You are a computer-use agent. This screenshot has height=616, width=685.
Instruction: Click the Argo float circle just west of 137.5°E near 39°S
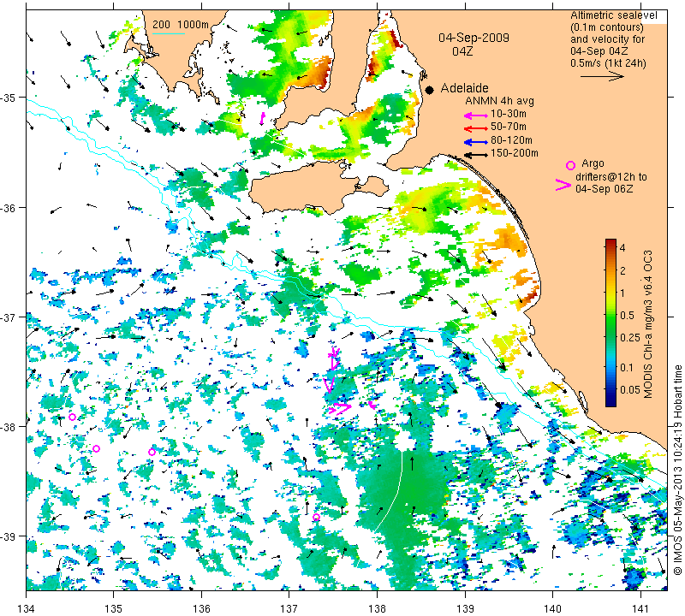(316, 518)
